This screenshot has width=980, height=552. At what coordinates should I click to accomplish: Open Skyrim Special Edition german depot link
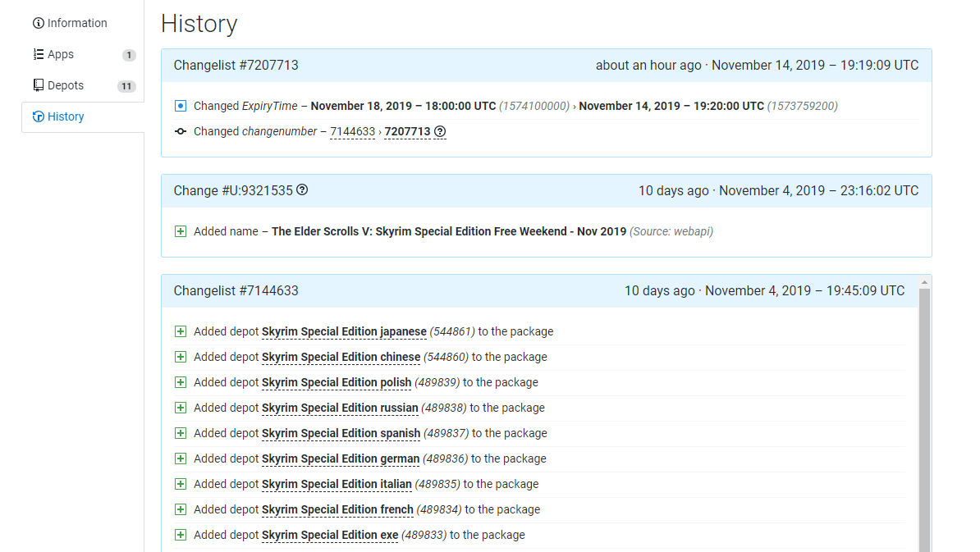point(341,459)
